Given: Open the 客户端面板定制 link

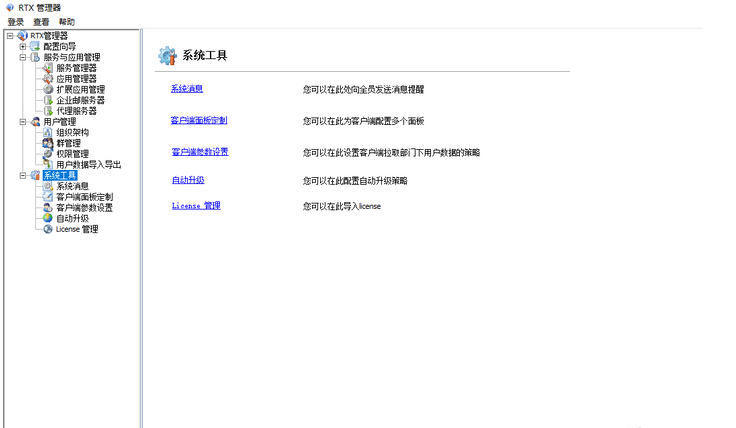Looking at the screenshot, I should click(x=199, y=120).
